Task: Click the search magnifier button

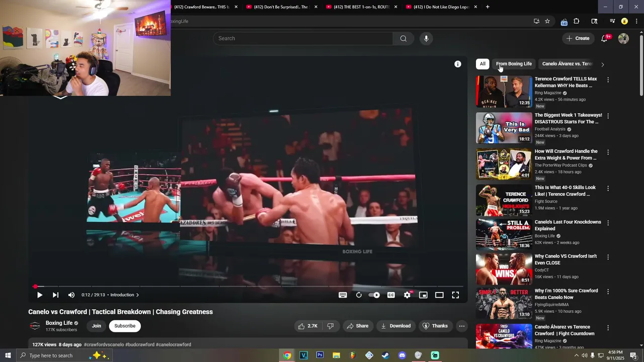Action: (x=404, y=39)
